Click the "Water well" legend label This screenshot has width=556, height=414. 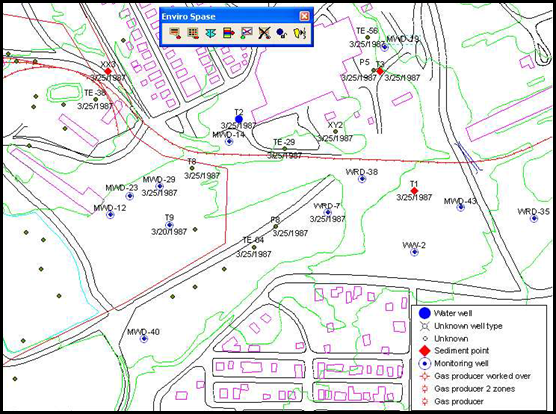point(453,313)
